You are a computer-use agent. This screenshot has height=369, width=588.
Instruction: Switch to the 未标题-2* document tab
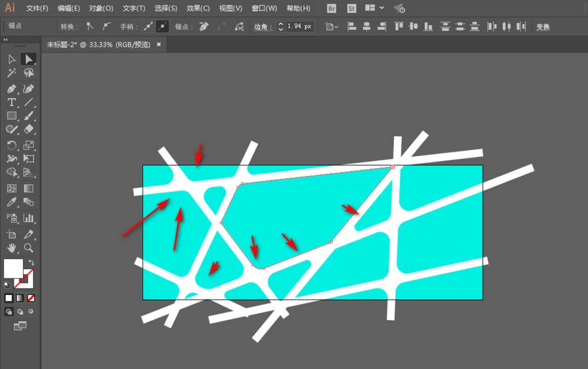(x=98, y=45)
